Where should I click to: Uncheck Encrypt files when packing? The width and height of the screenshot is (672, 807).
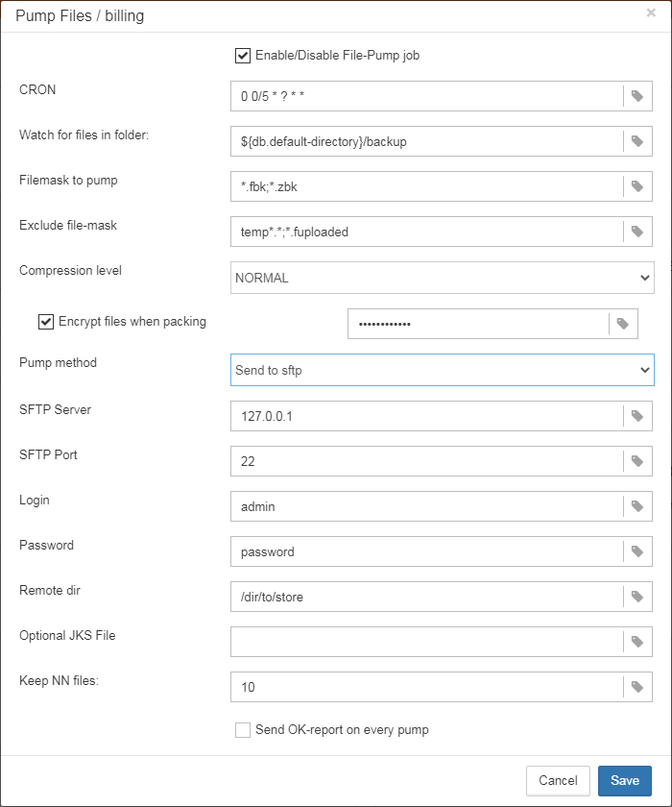pyautogui.click(x=46, y=322)
